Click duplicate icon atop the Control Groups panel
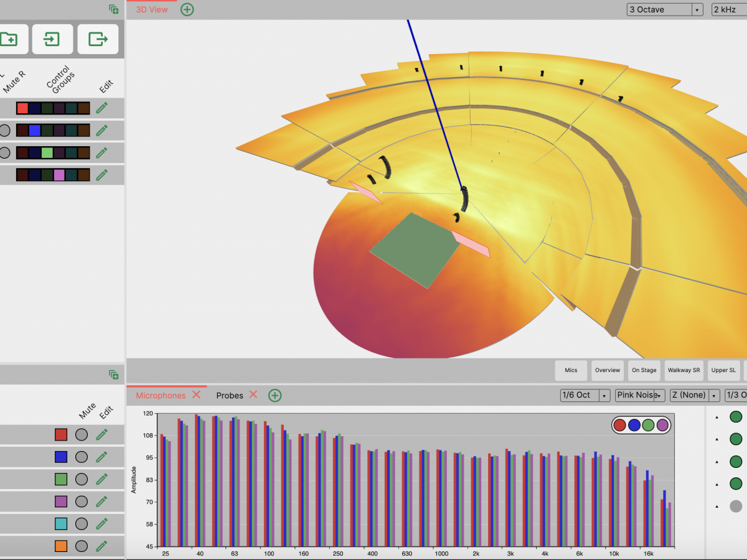The height and width of the screenshot is (560, 747). point(113,9)
